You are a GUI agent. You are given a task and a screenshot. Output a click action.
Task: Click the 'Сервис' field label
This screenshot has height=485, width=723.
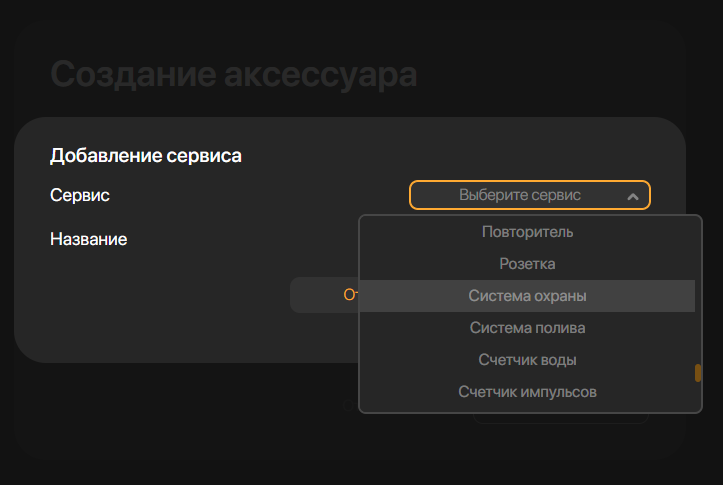coord(80,196)
